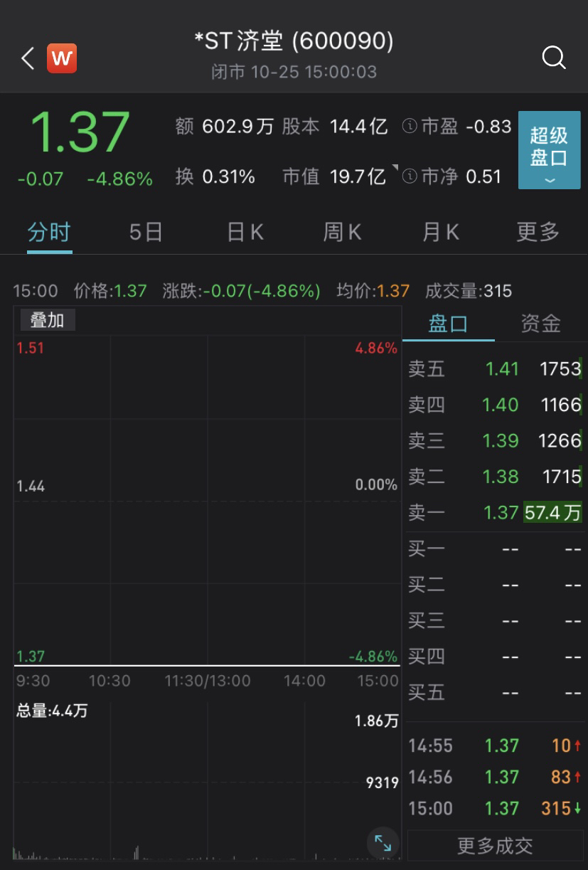Open the red W logo icon

62,58
